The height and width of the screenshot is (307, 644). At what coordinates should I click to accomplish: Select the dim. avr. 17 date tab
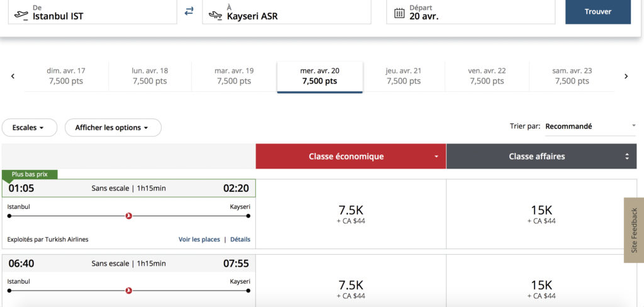point(66,76)
